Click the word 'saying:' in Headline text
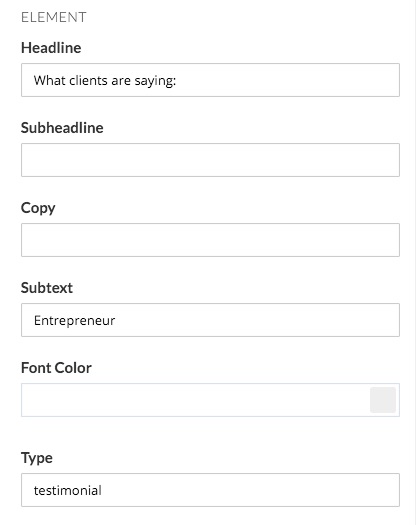This screenshot has width=416, height=525. point(155,81)
